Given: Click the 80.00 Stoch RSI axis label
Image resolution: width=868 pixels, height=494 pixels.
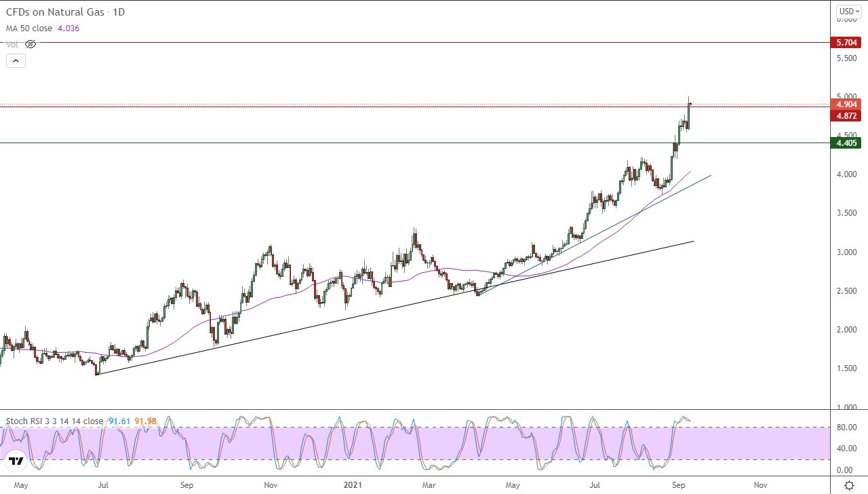Looking at the screenshot, I should click(847, 427).
